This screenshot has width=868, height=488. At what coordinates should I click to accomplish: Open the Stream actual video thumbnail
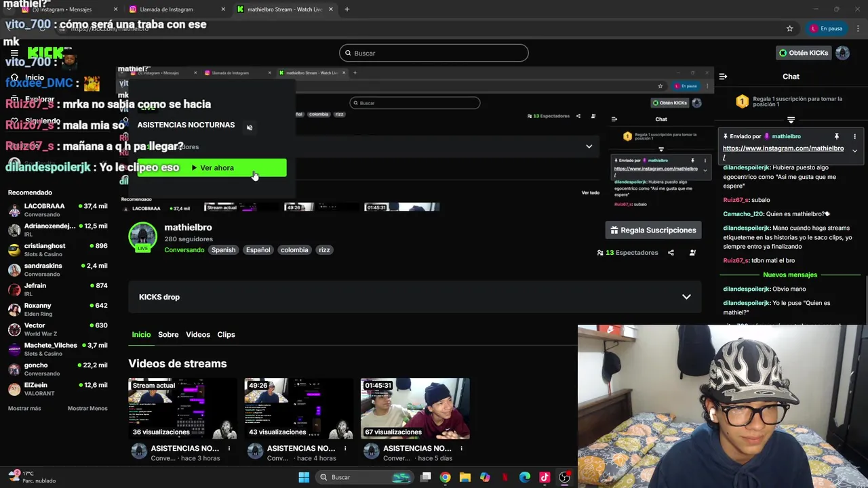[x=182, y=409]
